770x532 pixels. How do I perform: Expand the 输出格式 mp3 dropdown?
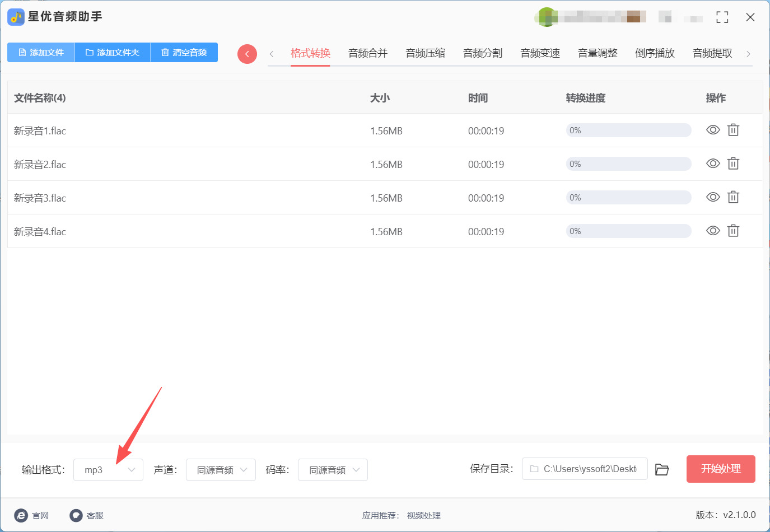(109, 470)
